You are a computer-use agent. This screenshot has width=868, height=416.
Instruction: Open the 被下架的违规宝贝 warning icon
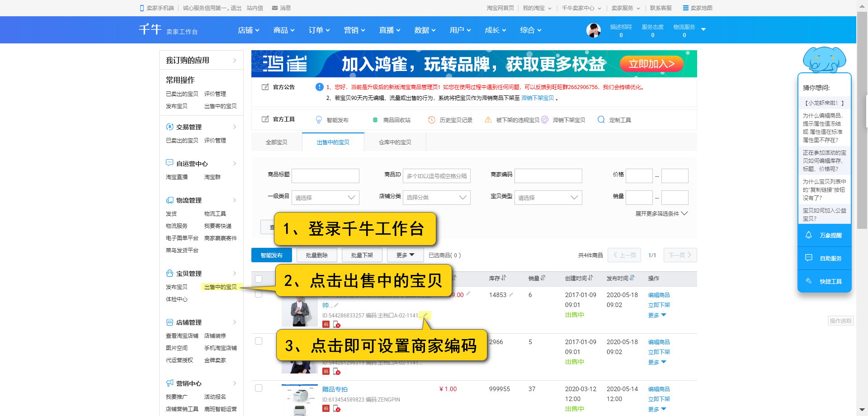(x=488, y=120)
